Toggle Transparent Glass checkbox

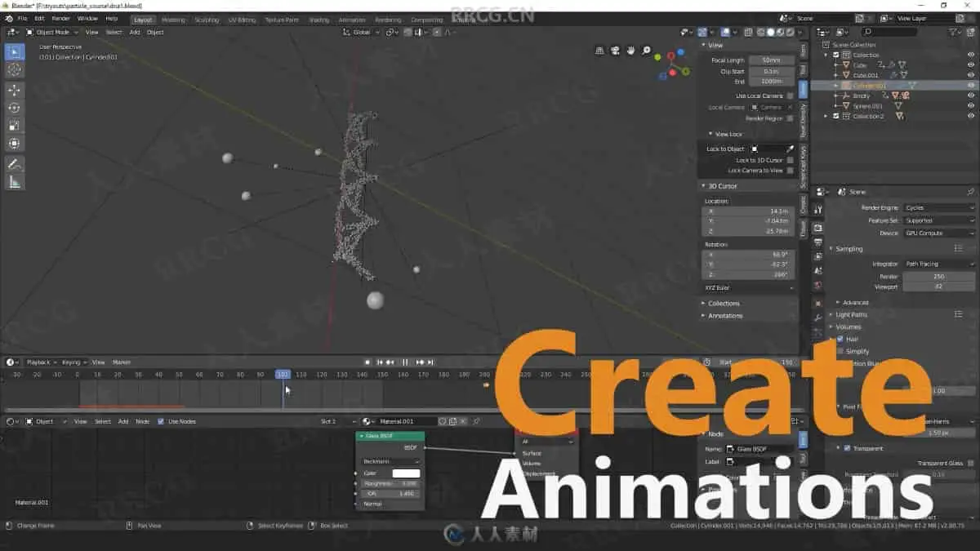click(970, 463)
